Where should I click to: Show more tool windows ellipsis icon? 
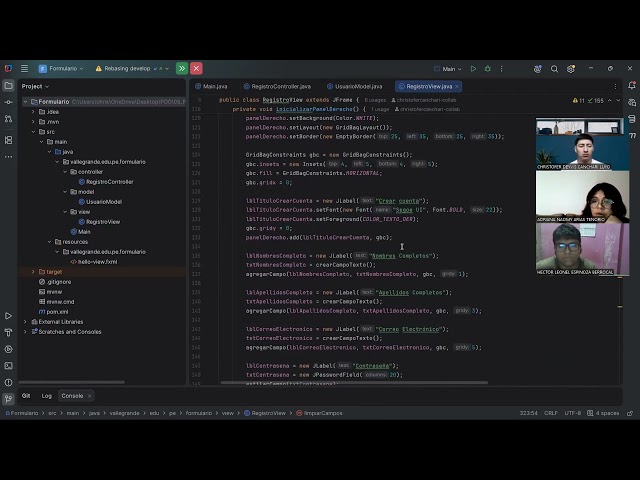tap(8, 157)
